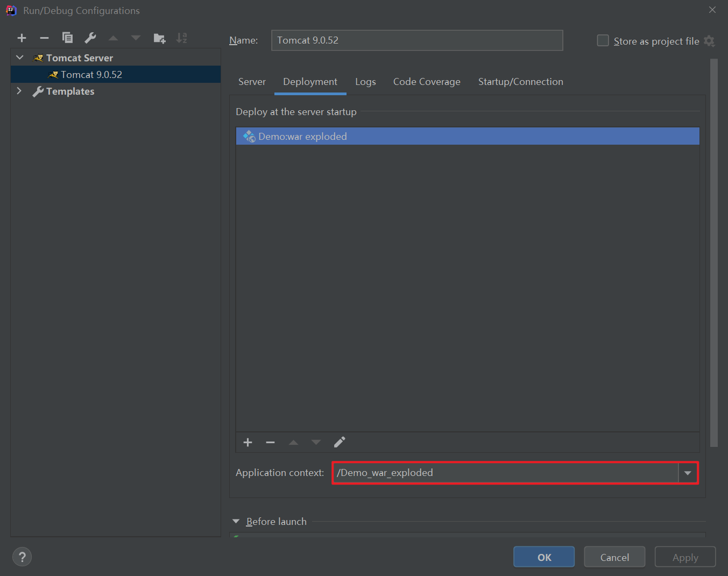Screen dimensions: 728x576
Task: Open edit templates wrench icon
Action: 90,38
